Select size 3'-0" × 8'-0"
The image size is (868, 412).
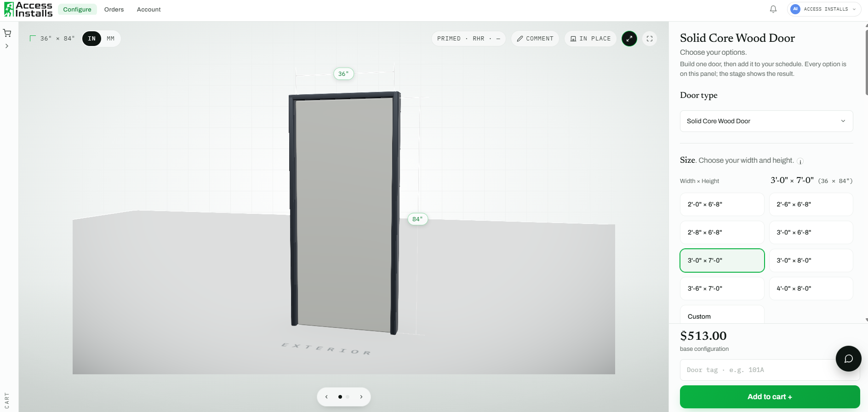811,260
